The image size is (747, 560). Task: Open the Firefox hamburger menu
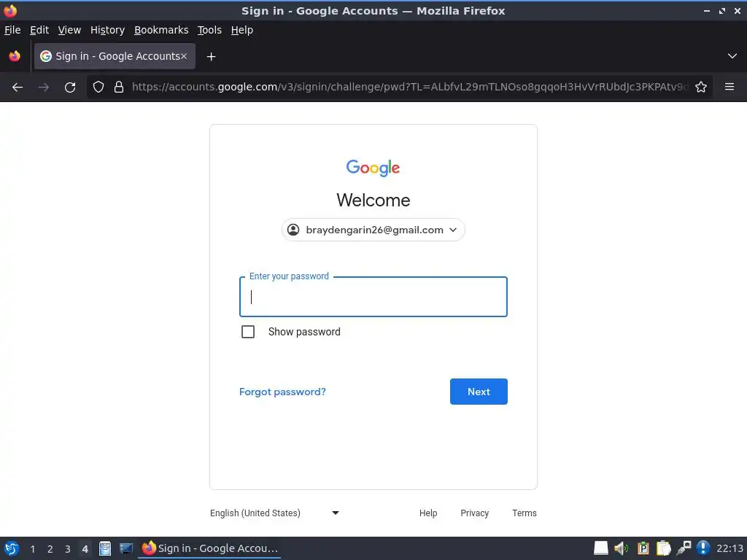click(x=729, y=87)
